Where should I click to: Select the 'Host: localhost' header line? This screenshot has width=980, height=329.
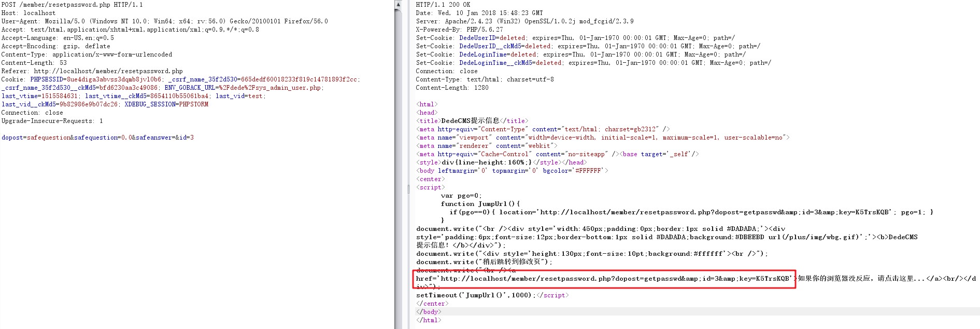[29, 13]
